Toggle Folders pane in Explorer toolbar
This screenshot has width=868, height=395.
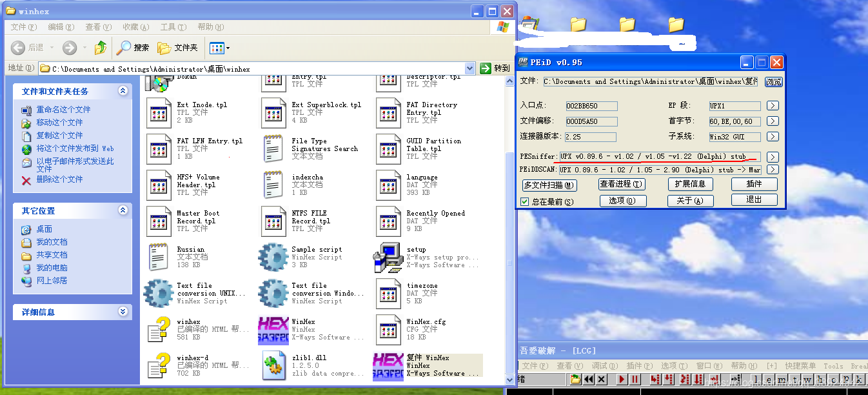click(177, 48)
